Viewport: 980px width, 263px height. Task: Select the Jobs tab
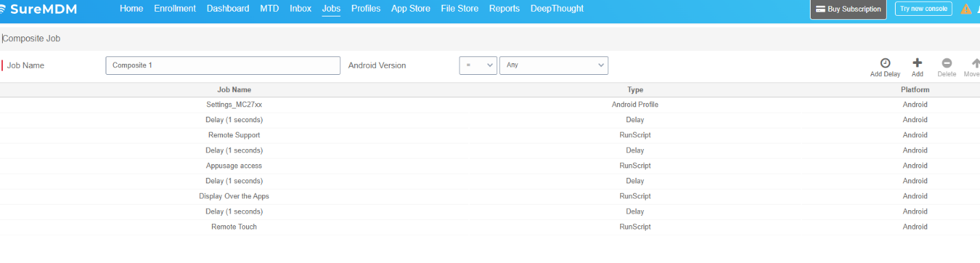331,9
